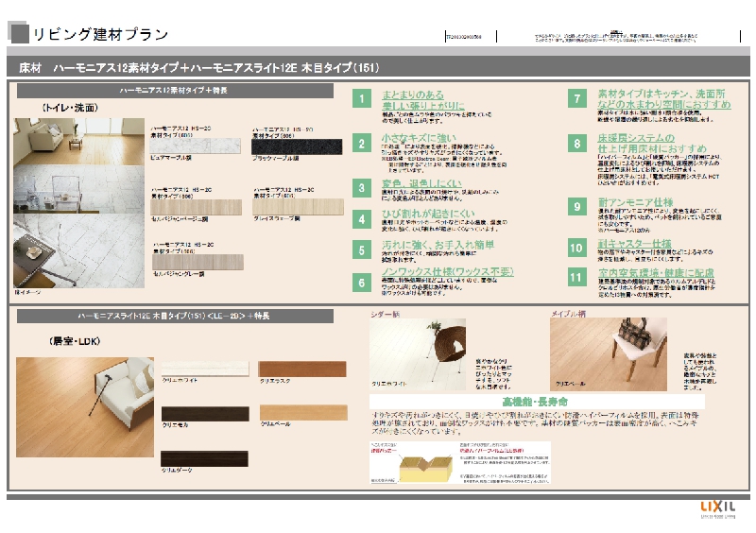Click the floor cross-section diagram
This screenshot has width=756, height=533.
tap(460, 462)
